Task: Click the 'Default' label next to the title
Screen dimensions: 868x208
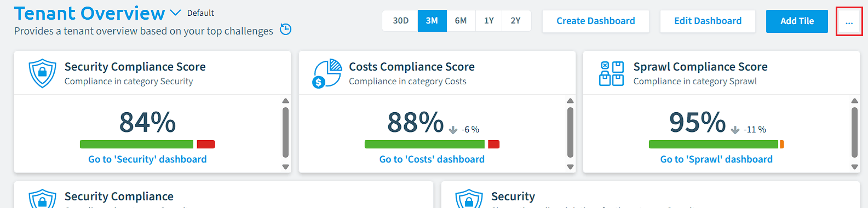Action: (x=200, y=13)
